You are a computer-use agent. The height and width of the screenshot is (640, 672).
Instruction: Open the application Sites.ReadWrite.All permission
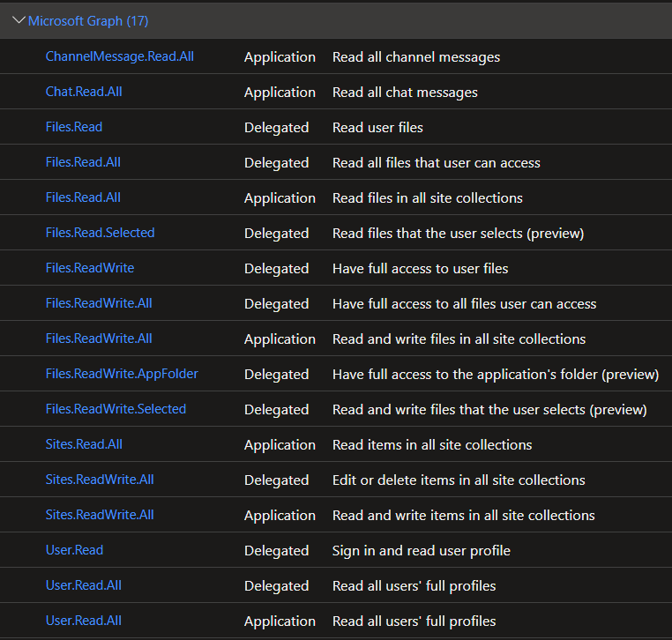point(100,515)
